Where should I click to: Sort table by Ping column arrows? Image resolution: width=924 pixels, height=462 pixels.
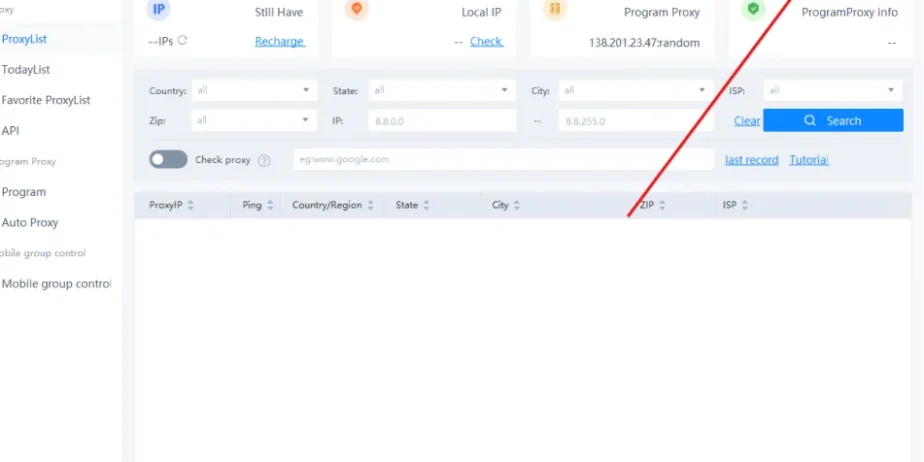270,205
